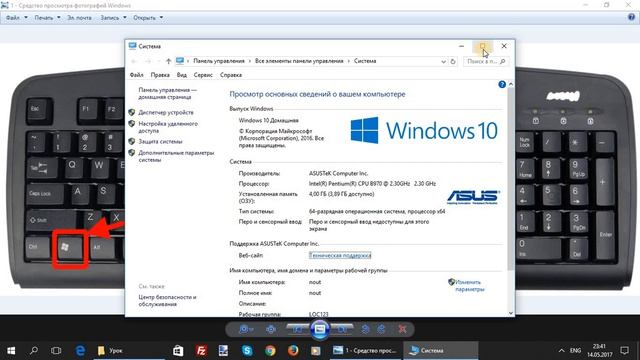Click shield icon beside Device Manager
The image size is (640, 360).
pos(131,112)
